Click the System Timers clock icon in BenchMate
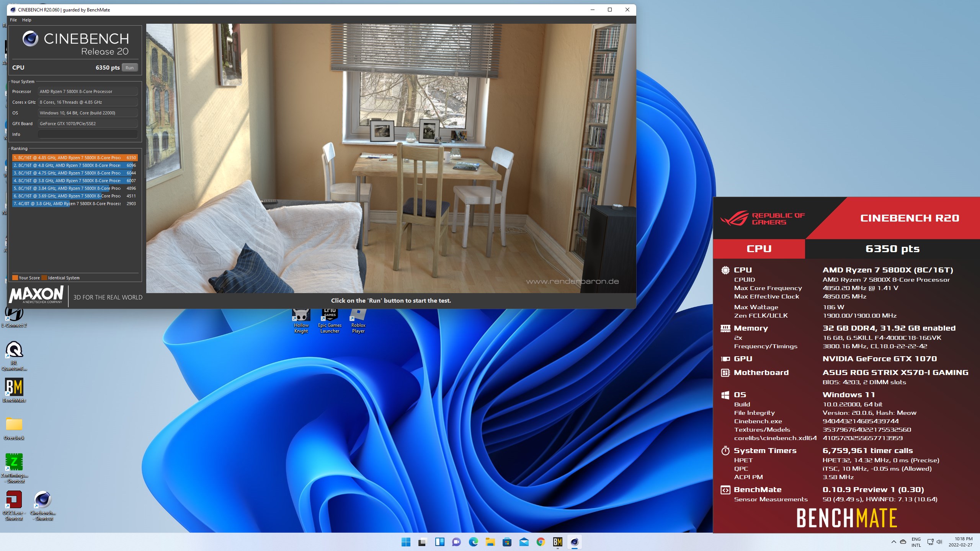 pyautogui.click(x=725, y=451)
